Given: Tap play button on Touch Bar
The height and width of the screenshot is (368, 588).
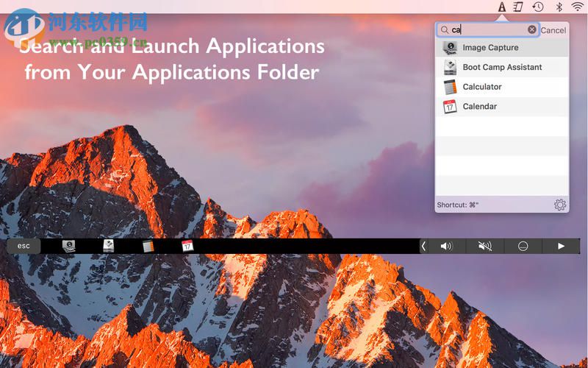Looking at the screenshot, I should [x=561, y=246].
